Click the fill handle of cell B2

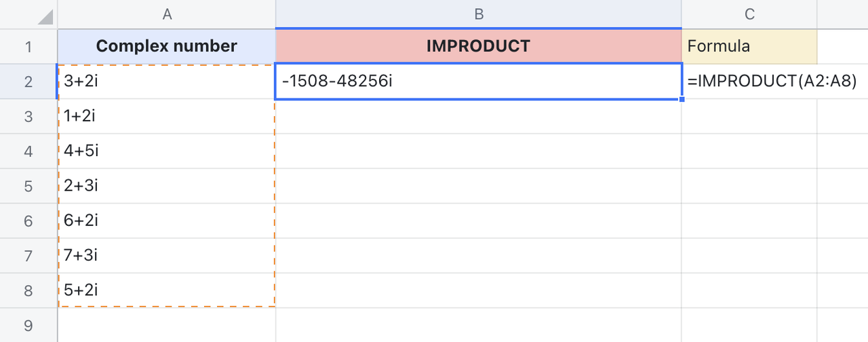click(x=682, y=100)
